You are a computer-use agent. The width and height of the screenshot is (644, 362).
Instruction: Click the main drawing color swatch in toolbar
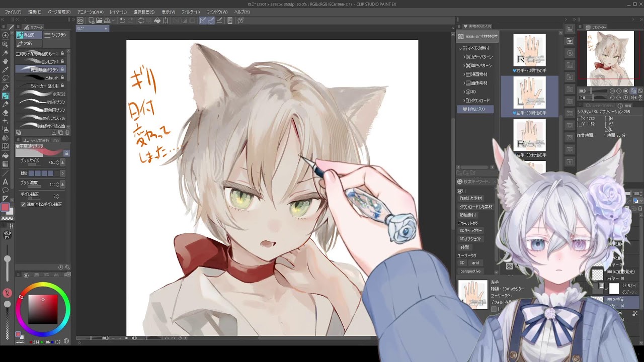coord(5,207)
